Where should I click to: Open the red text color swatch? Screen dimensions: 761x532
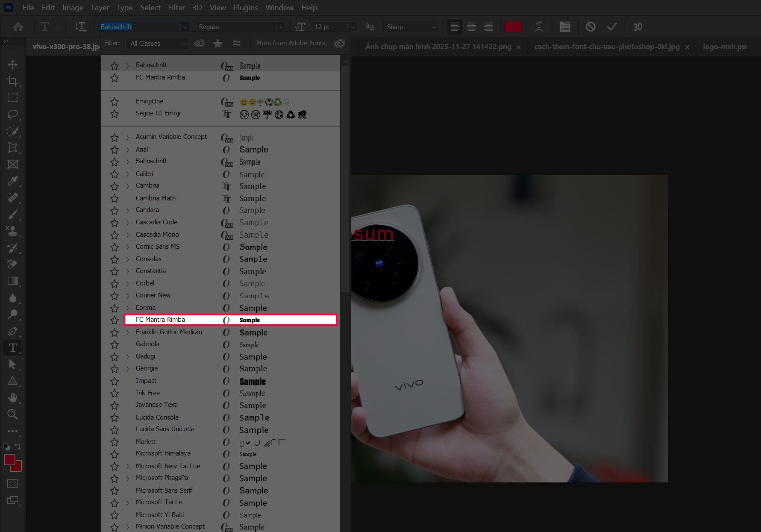point(513,26)
